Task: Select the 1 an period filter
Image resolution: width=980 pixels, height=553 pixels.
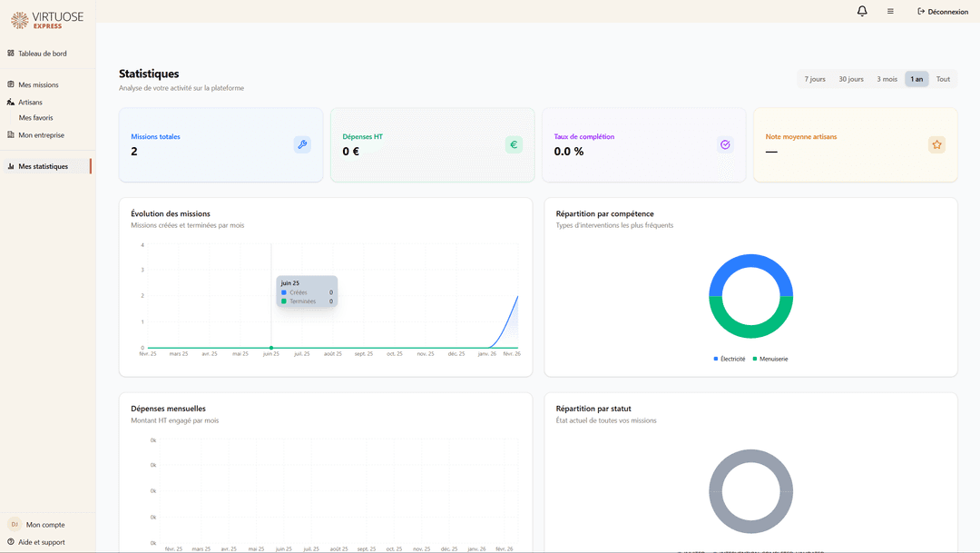Action: pos(916,79)
